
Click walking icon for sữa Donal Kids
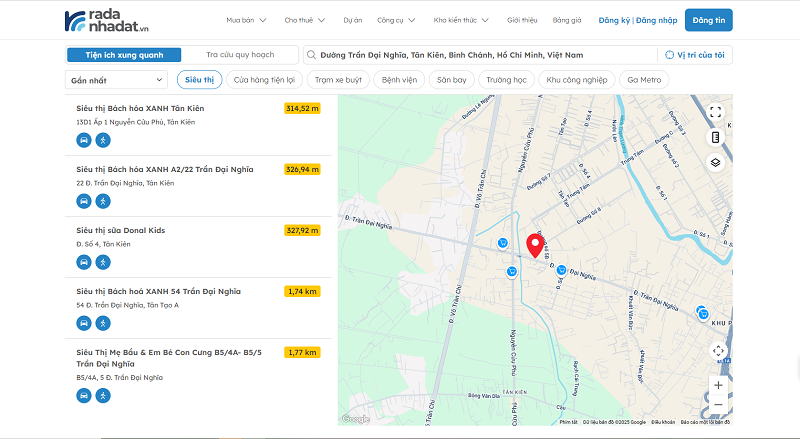tap(103, 262)
